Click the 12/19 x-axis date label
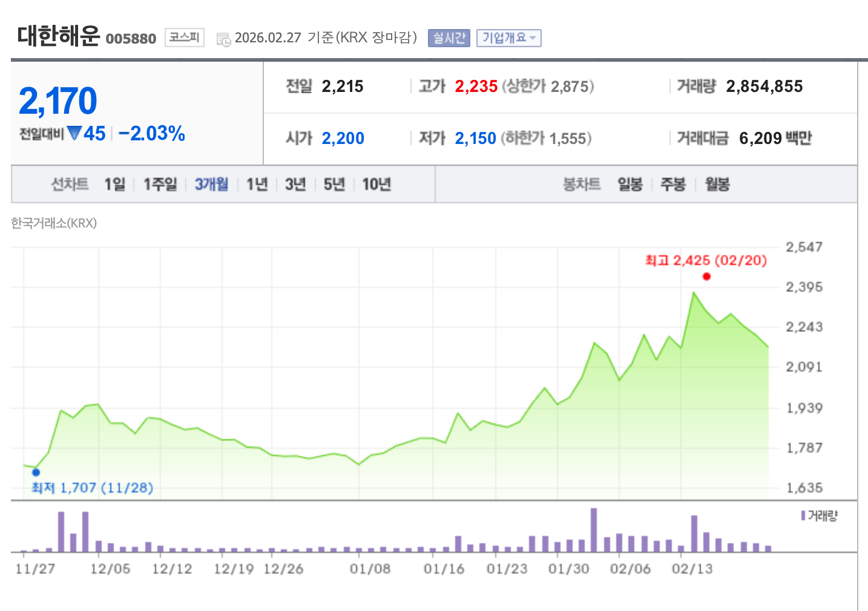This screenshot has width=868, height=611. point(234,569)
